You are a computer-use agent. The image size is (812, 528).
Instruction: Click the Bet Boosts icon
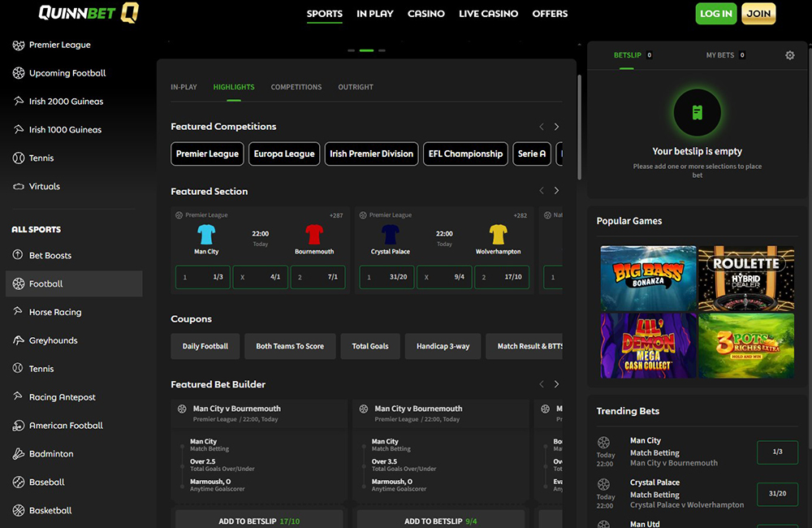(18, 255)
